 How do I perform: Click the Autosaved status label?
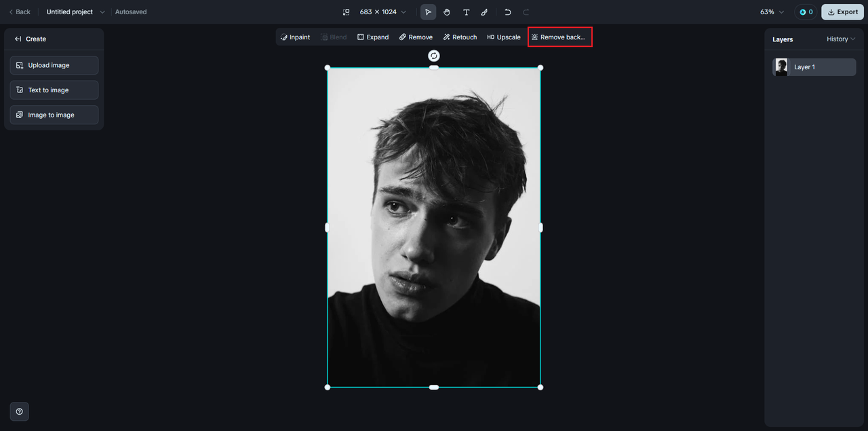(131, 12)
